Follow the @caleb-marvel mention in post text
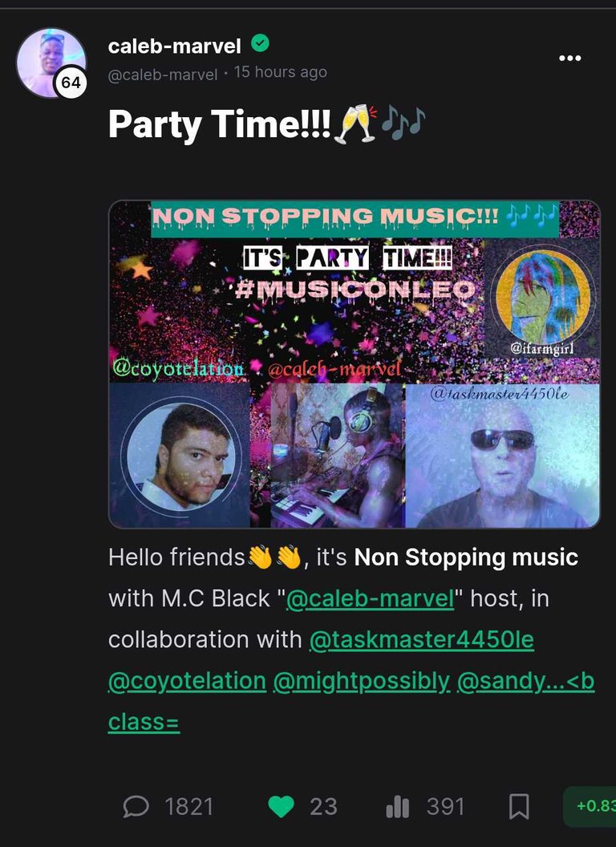 [370, 598]
